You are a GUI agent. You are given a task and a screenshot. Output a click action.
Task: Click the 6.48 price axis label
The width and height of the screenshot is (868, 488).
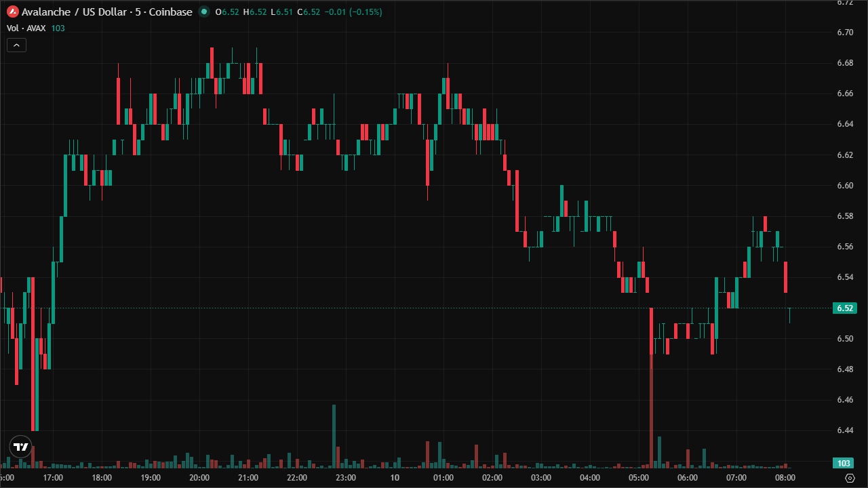[x=845, y=369]
